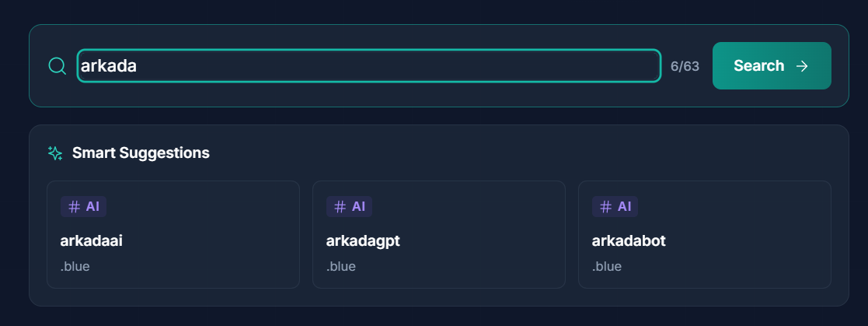Choose the arkadabot suggestion name
The width and height of the screenshot is (868, 326).
(x=629, y=241)
